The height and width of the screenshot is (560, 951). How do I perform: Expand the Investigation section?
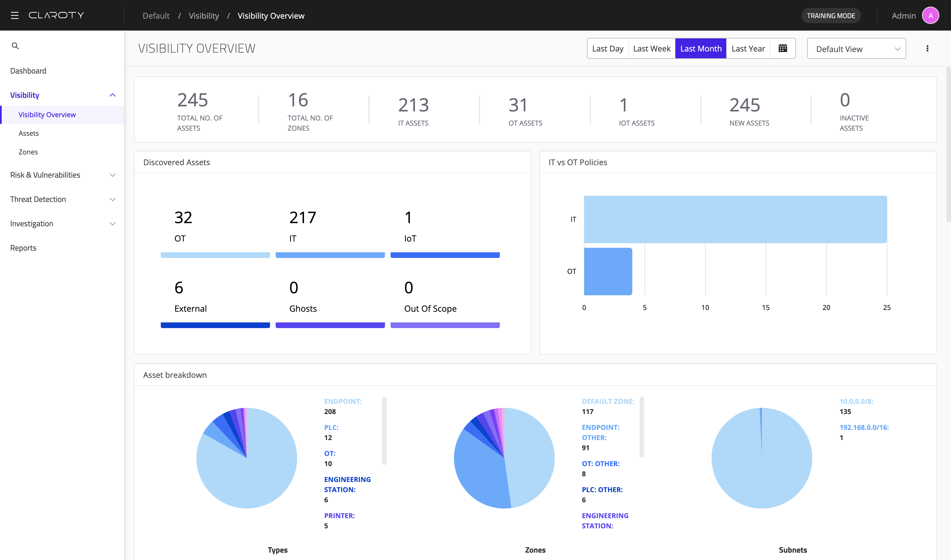pyautogui.click(x=112, y=224)
